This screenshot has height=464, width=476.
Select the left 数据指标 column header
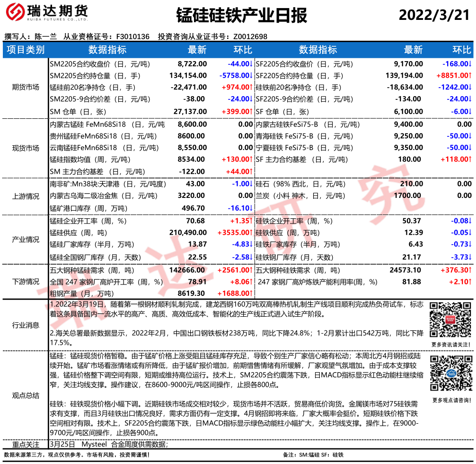(107, 50)
